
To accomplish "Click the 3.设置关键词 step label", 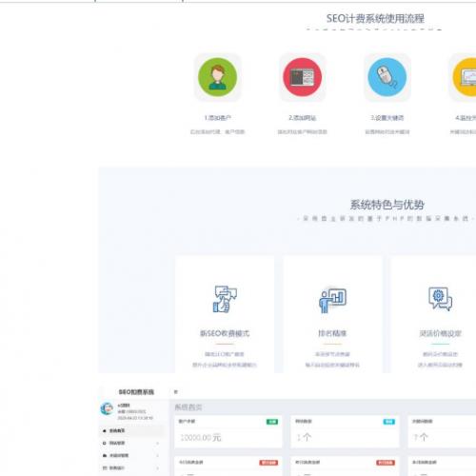I will coord(387,118).
